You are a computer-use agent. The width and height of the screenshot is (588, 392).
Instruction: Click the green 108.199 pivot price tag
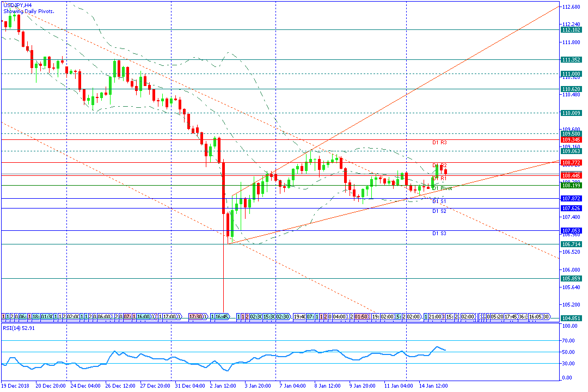point(571,185)
